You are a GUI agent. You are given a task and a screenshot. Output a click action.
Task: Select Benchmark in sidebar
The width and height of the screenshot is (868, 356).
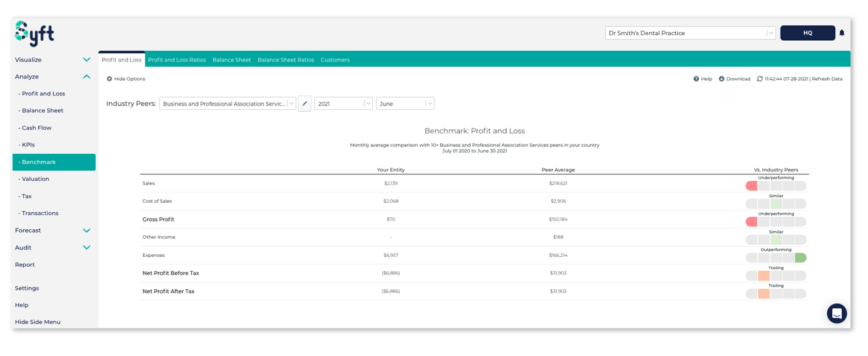(54, 162)
